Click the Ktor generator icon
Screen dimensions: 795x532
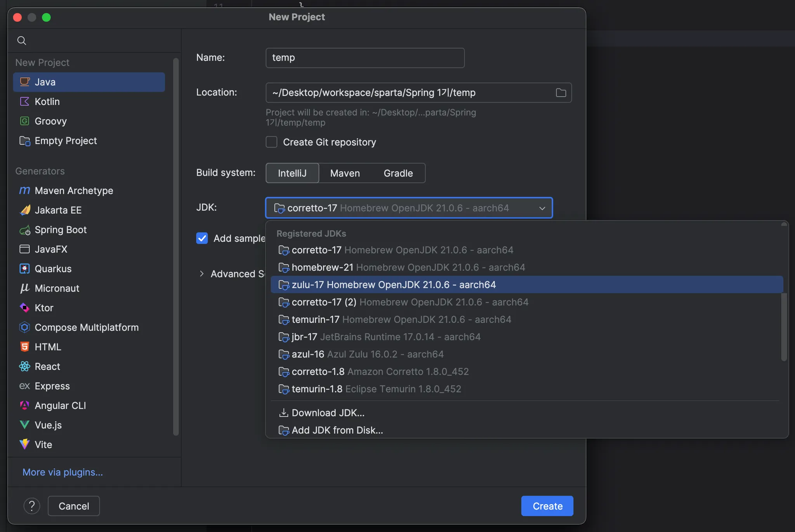[x=24, y=308]
